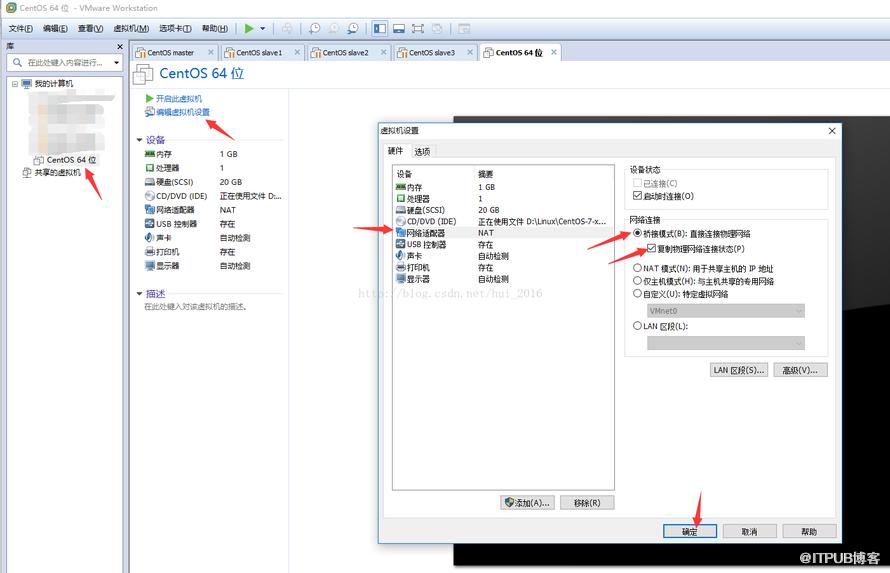
Task: Click the thumbnail bar view icon
Action: point(399,28)
